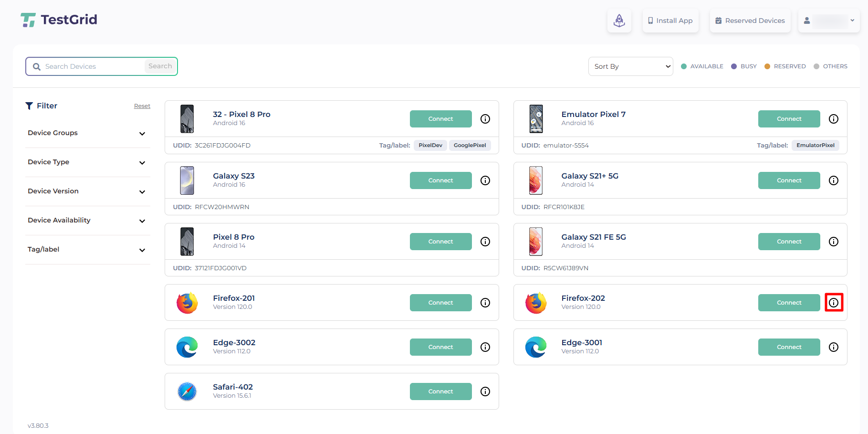Click the rocket icon in header

[619, 21]
